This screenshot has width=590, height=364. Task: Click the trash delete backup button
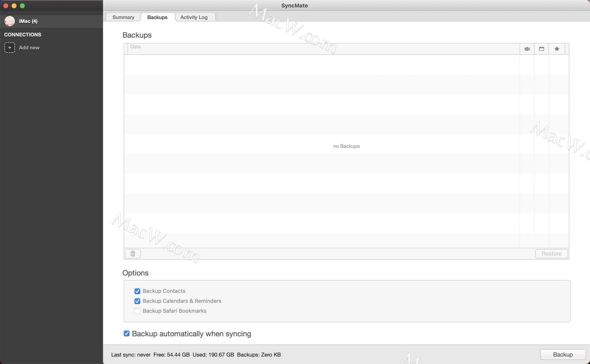click(133, 254)
